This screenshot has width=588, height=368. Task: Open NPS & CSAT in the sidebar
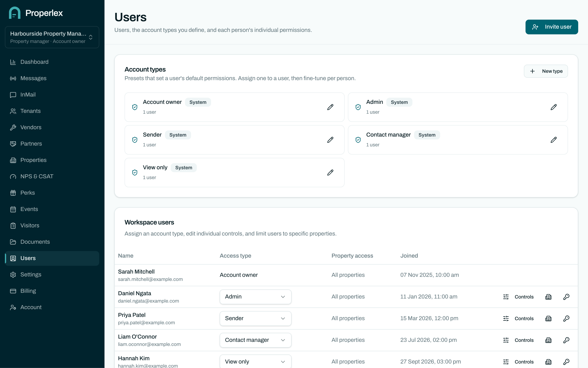point(52,176)
